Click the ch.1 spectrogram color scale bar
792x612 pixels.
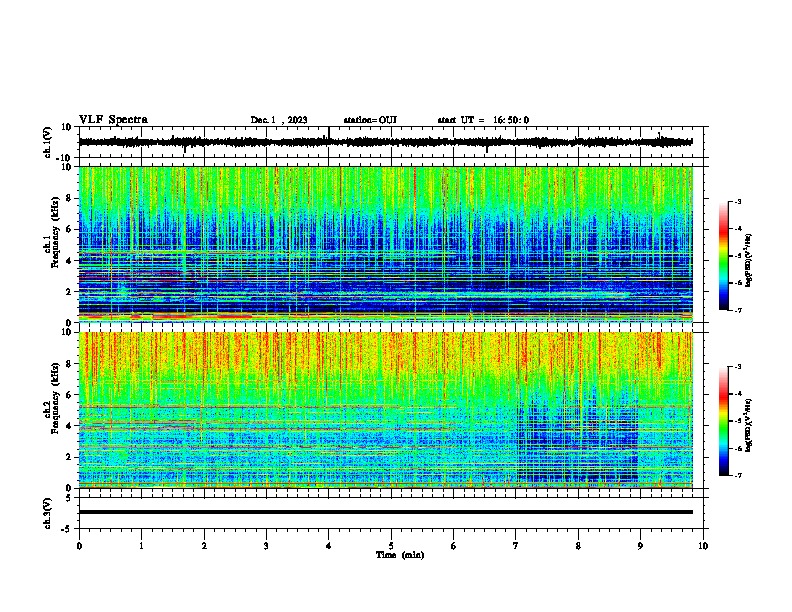click(723, 256)
